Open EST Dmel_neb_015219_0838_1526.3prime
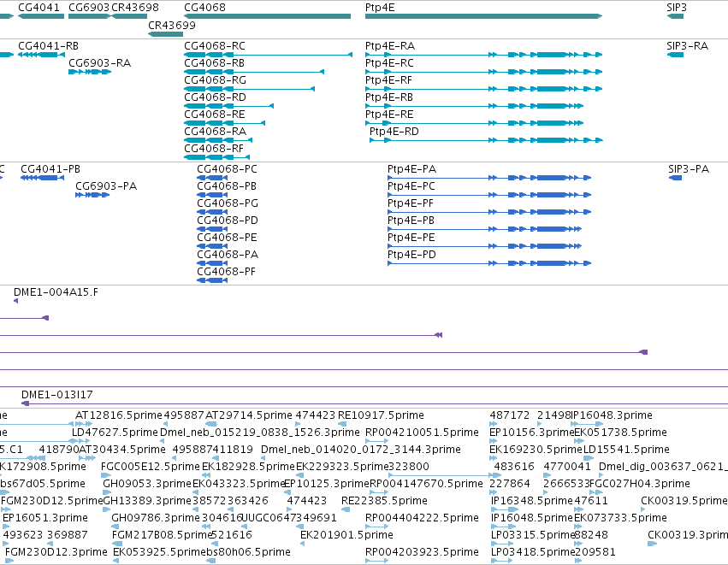Image resolution: width=728 pixels, height=565 pixels. [x=260, y=433]
